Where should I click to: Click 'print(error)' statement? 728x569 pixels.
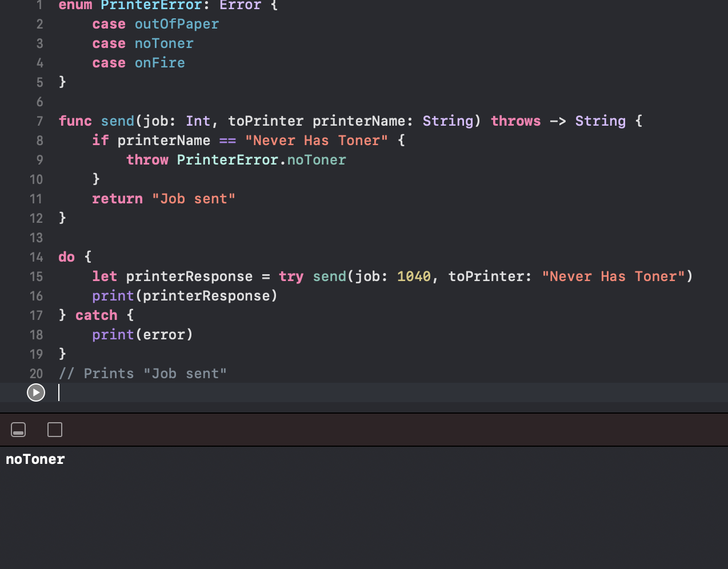click(x=143, y=335)
